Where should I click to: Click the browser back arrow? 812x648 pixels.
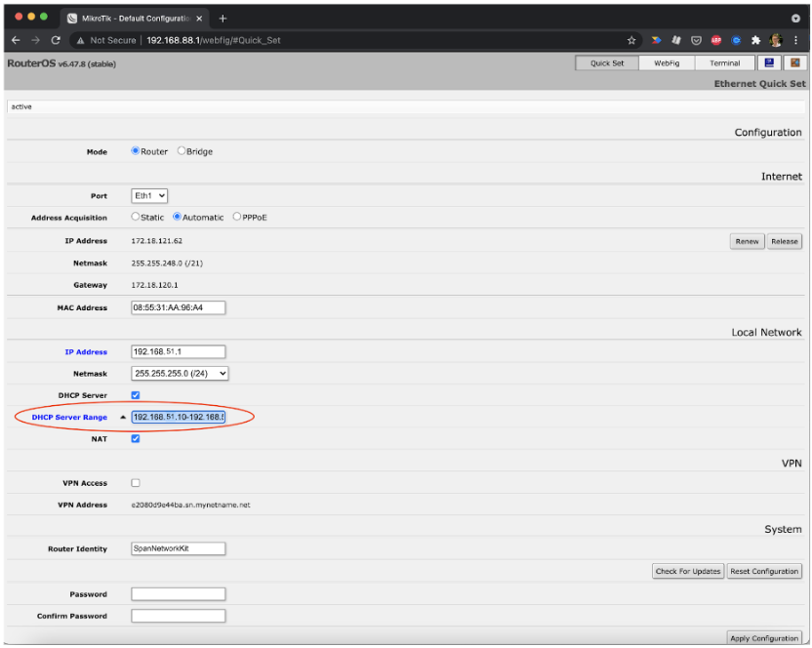(15, 40)
